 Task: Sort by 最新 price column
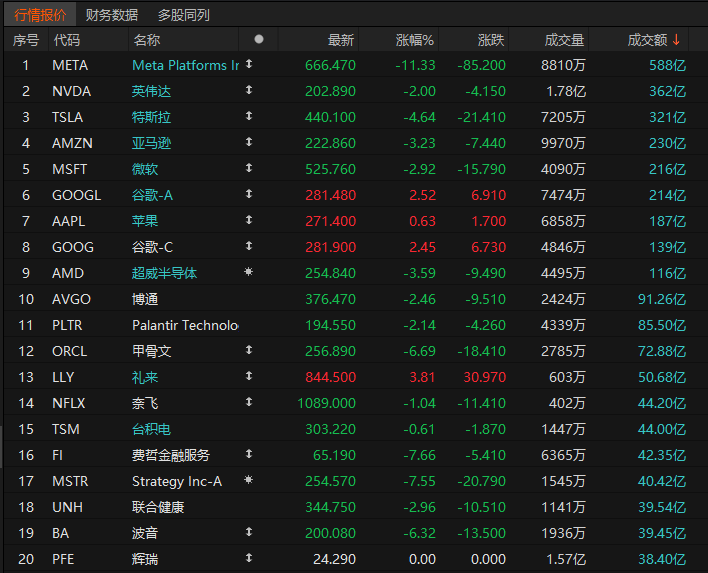coord(340,40)
